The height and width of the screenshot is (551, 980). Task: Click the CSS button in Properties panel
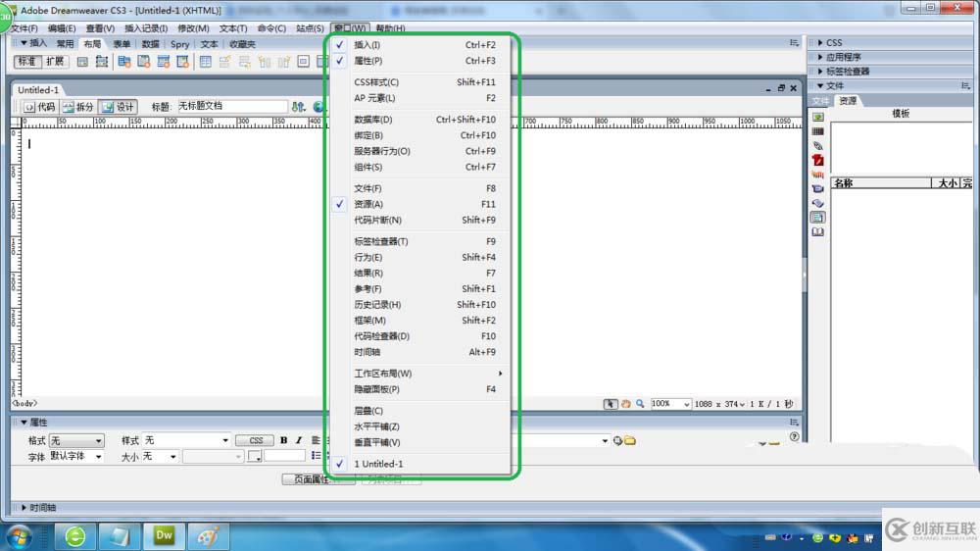pyautogui.click(x=255, y=440)
